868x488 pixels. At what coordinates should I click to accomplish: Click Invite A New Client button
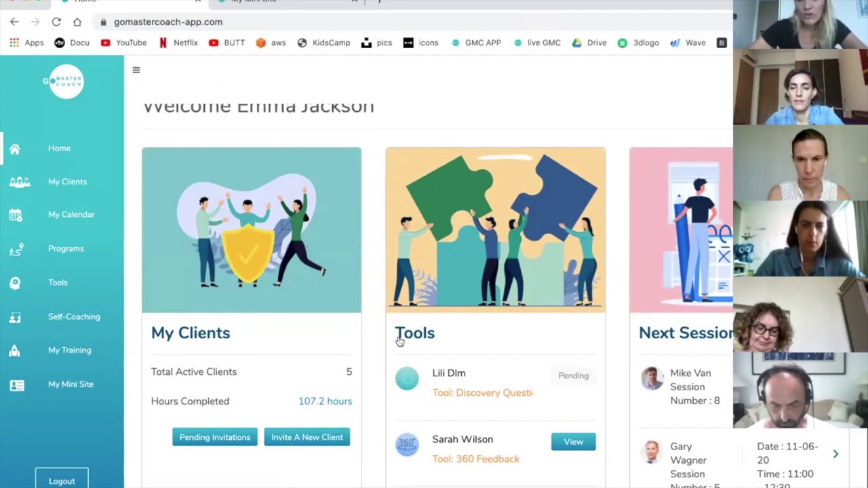coord(307,437)
